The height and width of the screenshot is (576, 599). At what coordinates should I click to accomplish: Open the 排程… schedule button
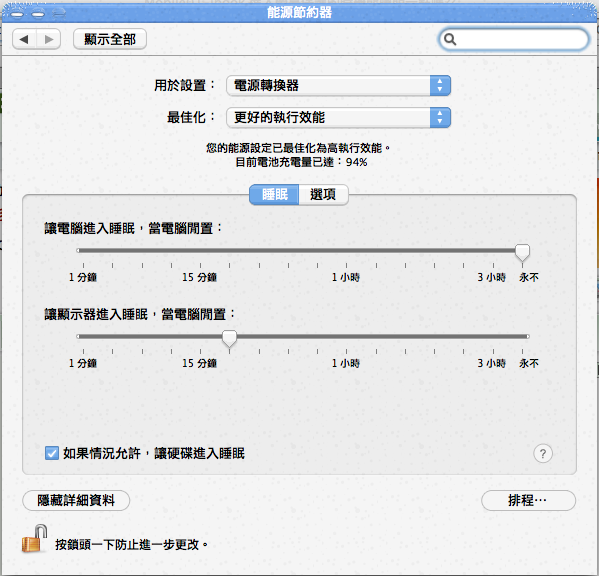528,500
